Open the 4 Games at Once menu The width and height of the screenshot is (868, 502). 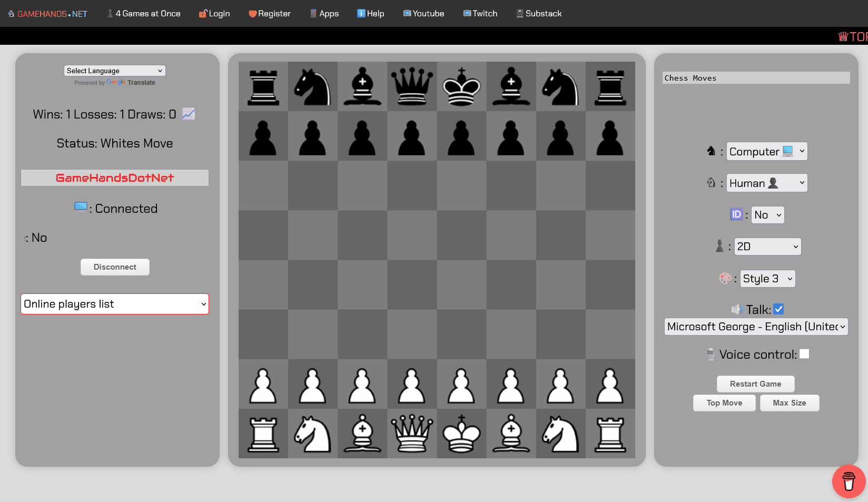pyautogui.click(x=144, y=14)
